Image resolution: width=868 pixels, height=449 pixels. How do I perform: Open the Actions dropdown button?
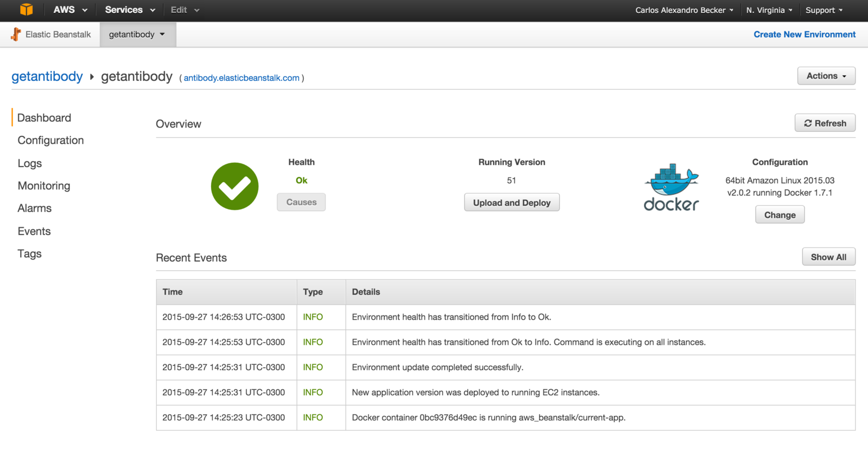pyautogui.click(x=826, y=76)
